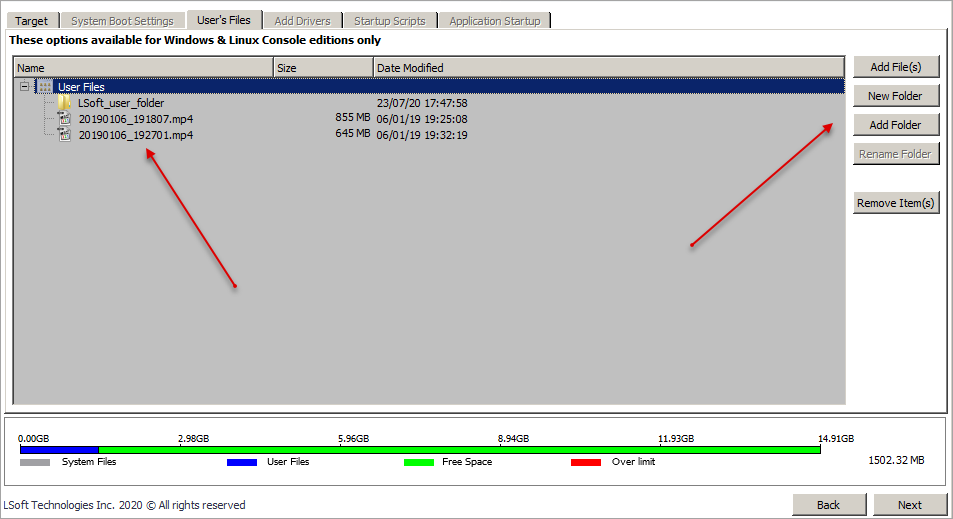Screen dimensions: 953x519
Task: Go to the Add Drivers tab
Action: [x=302, y=21]
